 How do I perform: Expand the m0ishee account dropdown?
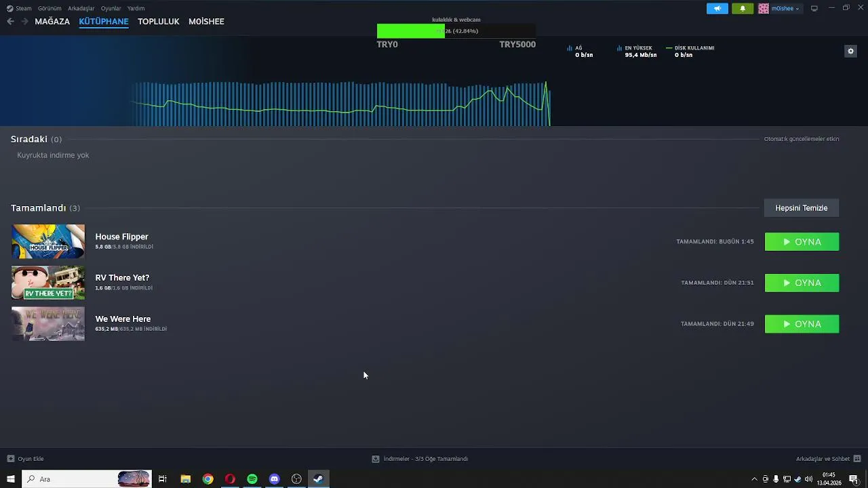797,9
